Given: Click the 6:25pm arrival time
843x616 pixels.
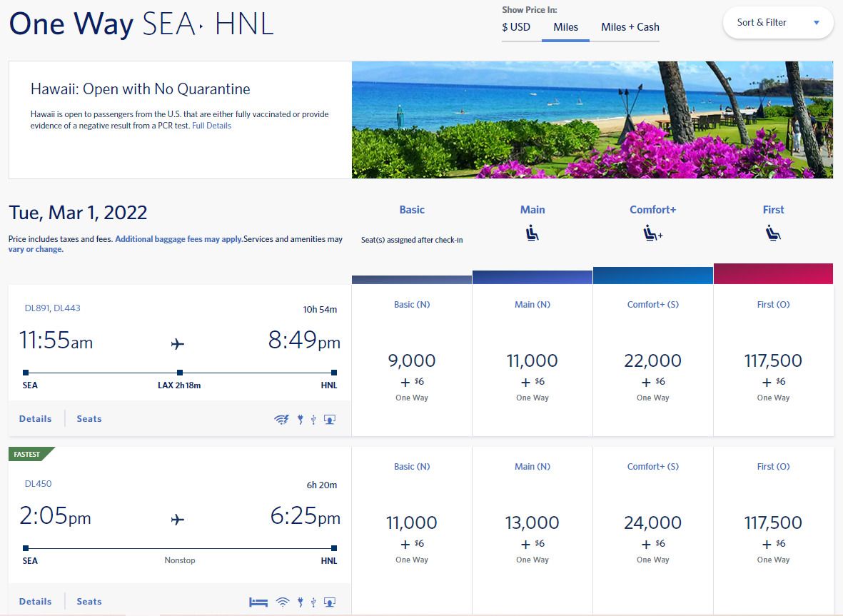Looking at the screenshot, I should (x=306, y=516).
